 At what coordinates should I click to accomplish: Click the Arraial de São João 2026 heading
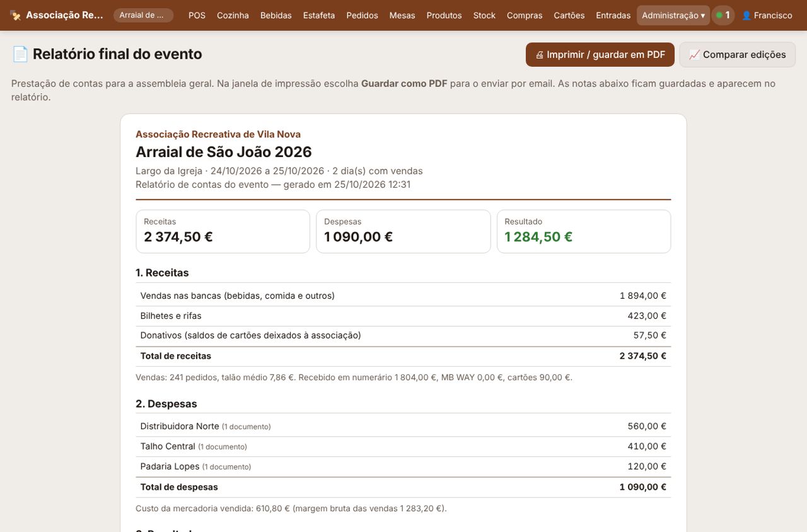click(x=224, y=152)
